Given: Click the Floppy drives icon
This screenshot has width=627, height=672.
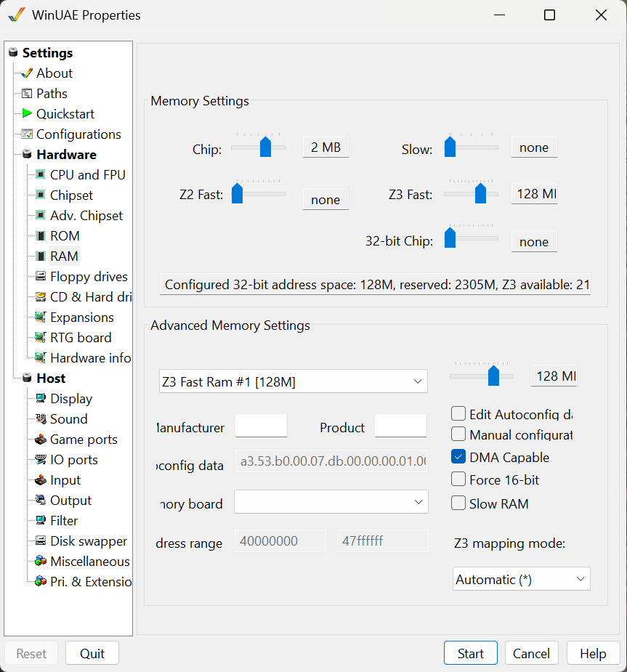Looking at the screenshot, I should (41, 276).
